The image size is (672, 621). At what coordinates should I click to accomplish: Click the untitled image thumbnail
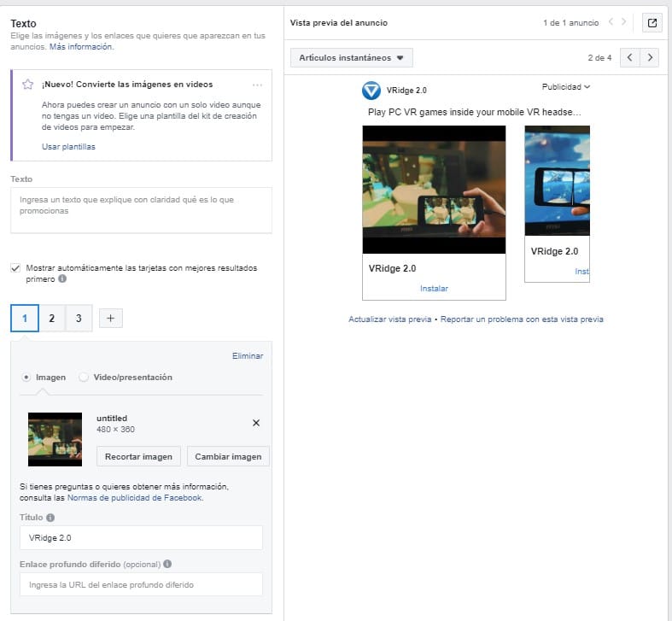55,440
